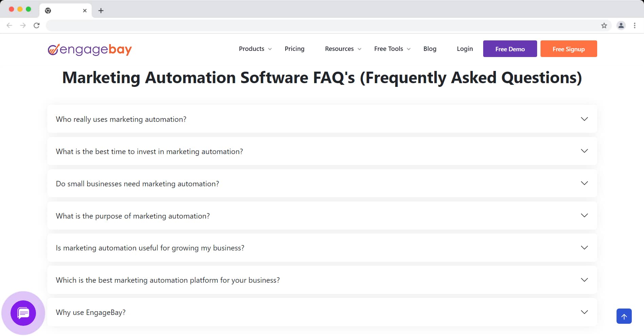This screenshot has height=336, width=644.
Task: Open a new browser tab
Action: click(101, 11)
